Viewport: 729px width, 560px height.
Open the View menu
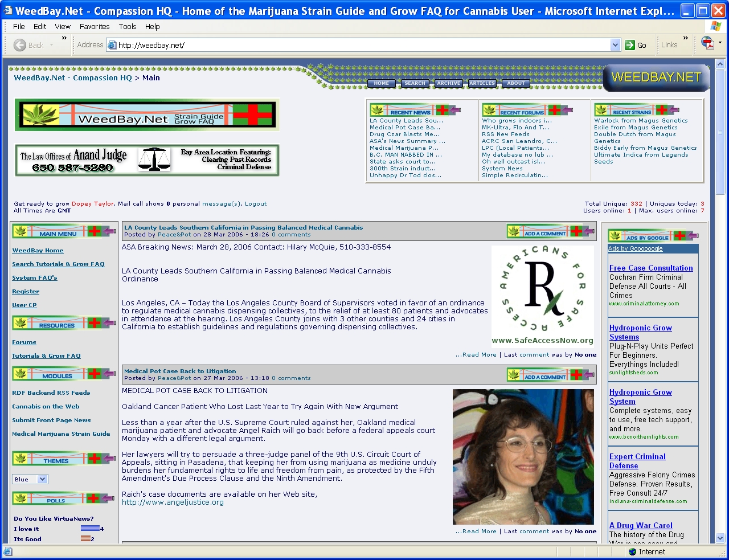pyautogui.click(x=63, y=26)
